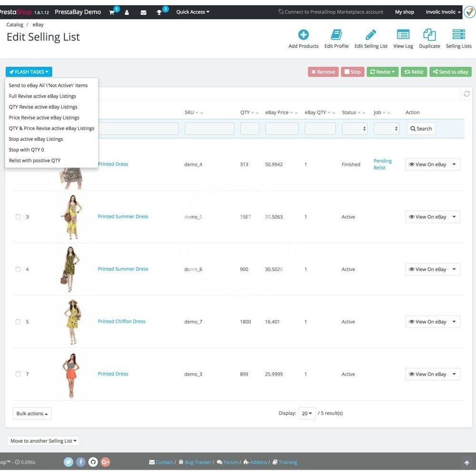This screenshot has height=476, width=476.
Task: Click the refresh icon above the table
Action: (x=466, y=94)
